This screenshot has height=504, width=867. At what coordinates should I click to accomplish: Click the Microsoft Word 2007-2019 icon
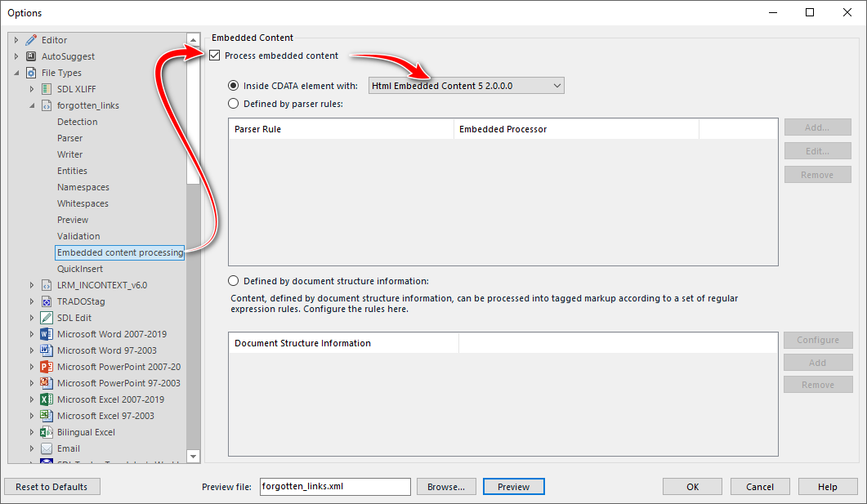pyautogui.click(x=47, y=334)
